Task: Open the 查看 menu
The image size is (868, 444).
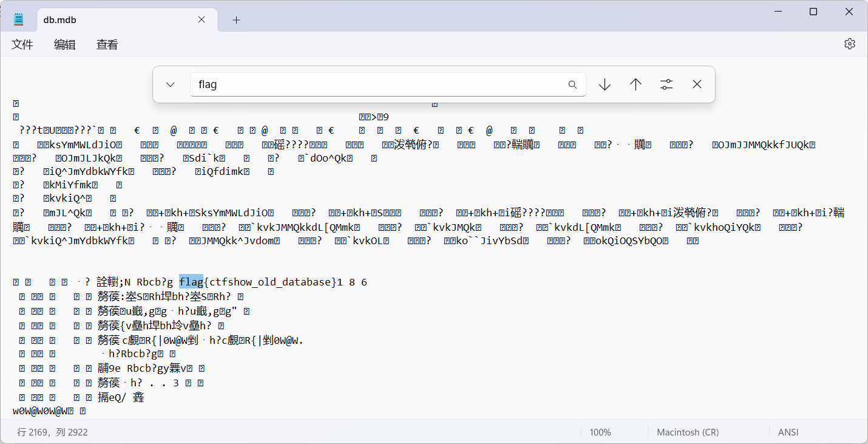Action: [107, 44]
